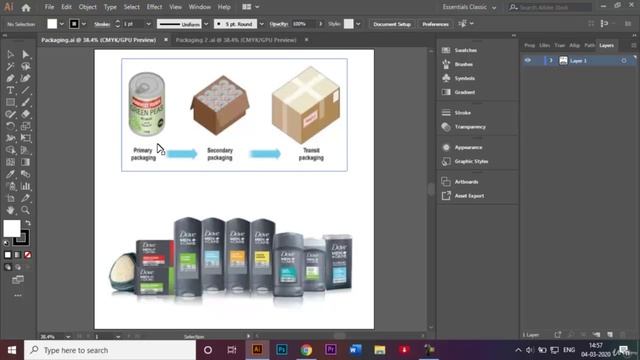
Task: Select the Mesh tool
Action: click(x=10, y=162)
